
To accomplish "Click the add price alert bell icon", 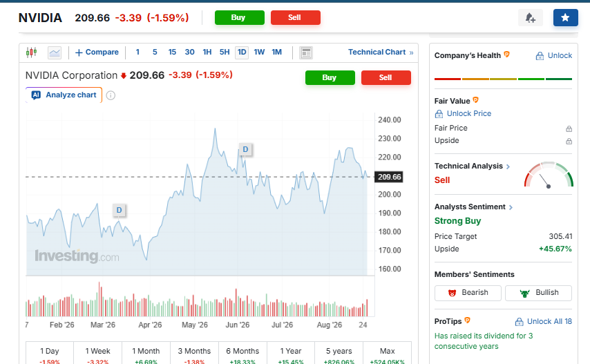I will click(530, 18).
